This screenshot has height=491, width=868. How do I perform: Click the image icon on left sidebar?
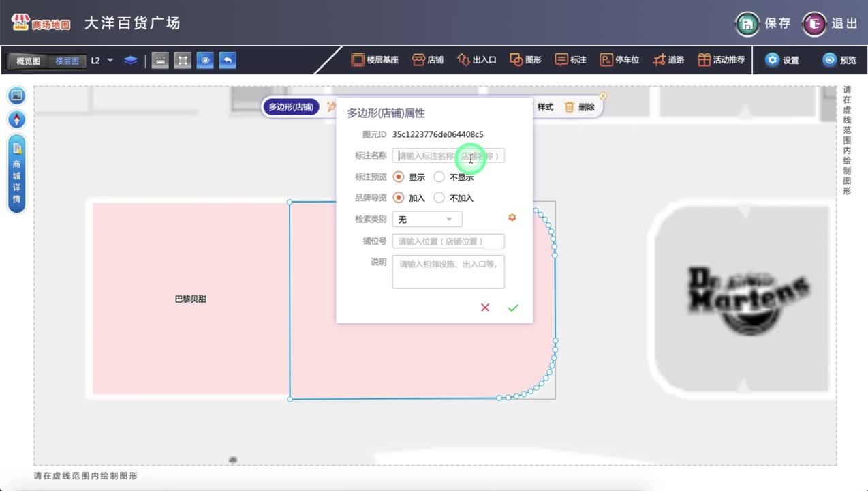17,96
